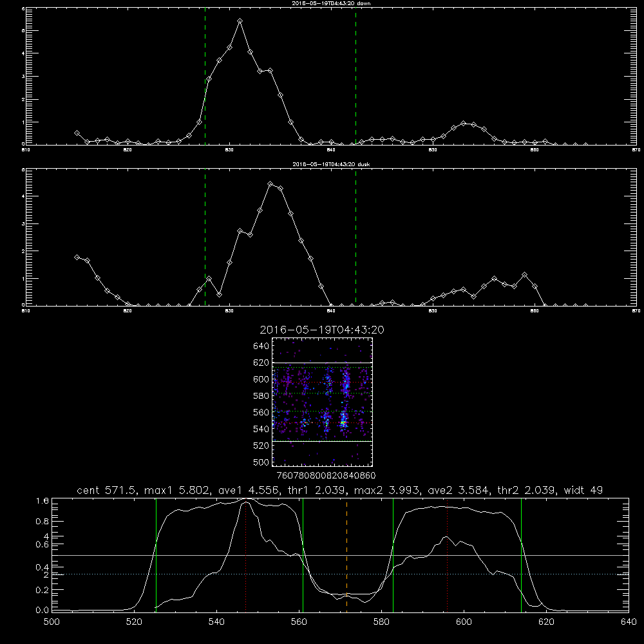Click the dotted horizontal line in bottom plot
This screenshot has width=644, height=644.
[x=341, y=574]
